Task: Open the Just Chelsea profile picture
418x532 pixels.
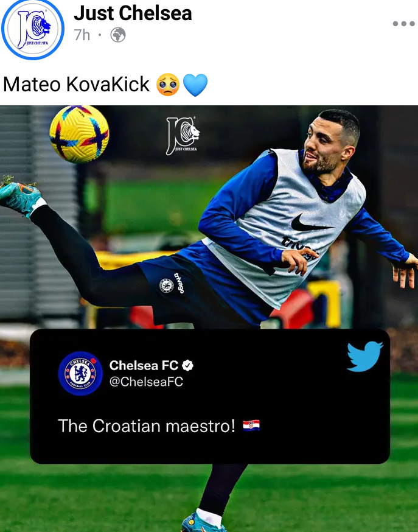Action: 32,29
